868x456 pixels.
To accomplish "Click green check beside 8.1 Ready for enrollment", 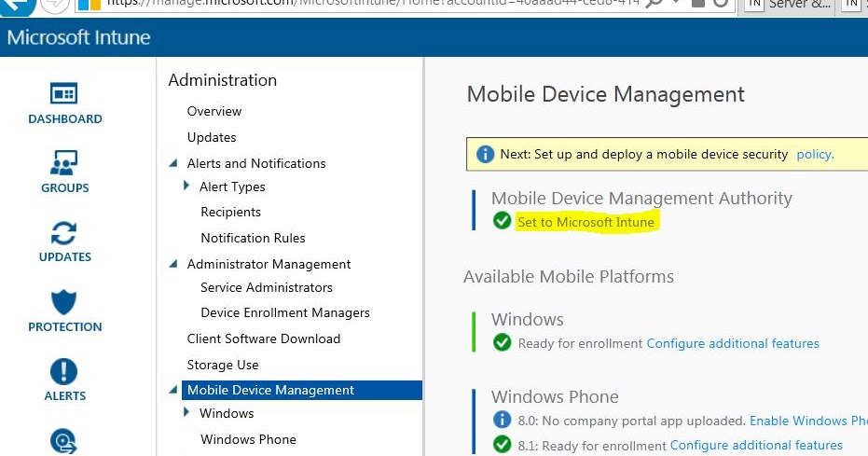I will point(502,445).
